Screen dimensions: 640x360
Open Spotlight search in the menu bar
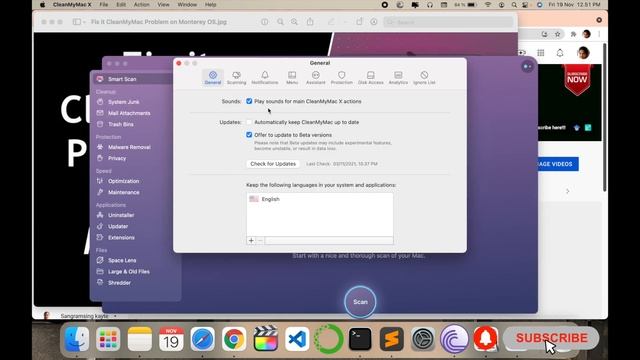click(x=514, y=4)
